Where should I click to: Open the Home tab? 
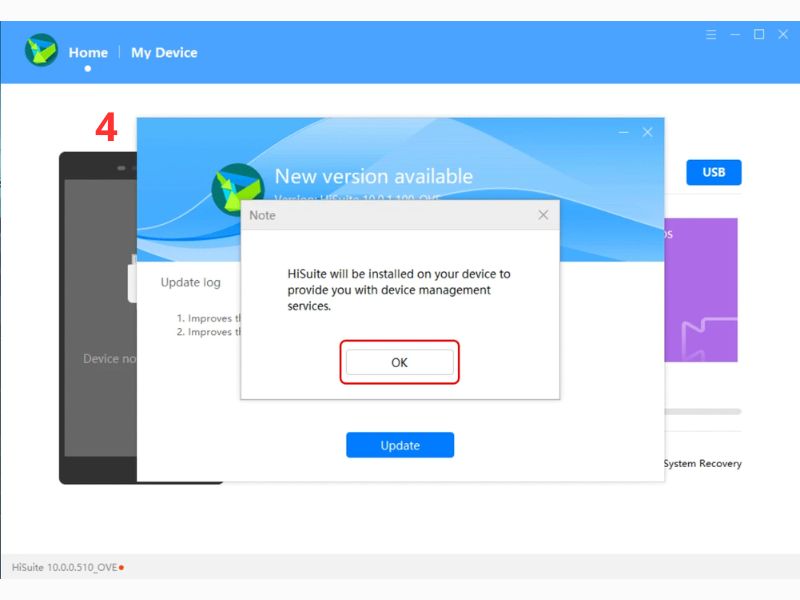[88, 53]
